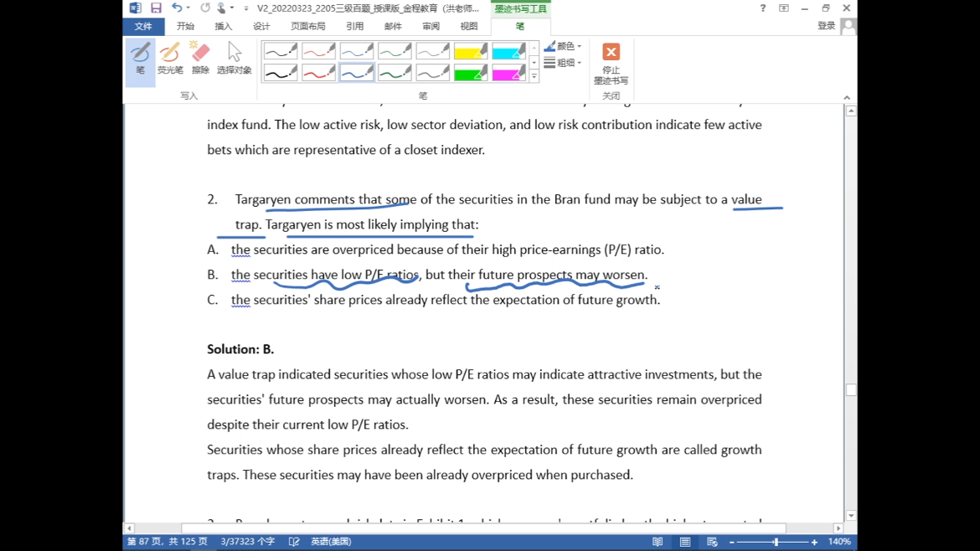Select the Pen (笔) writing tool
This screenshot has height=551, width=980.
click(140, 59)
